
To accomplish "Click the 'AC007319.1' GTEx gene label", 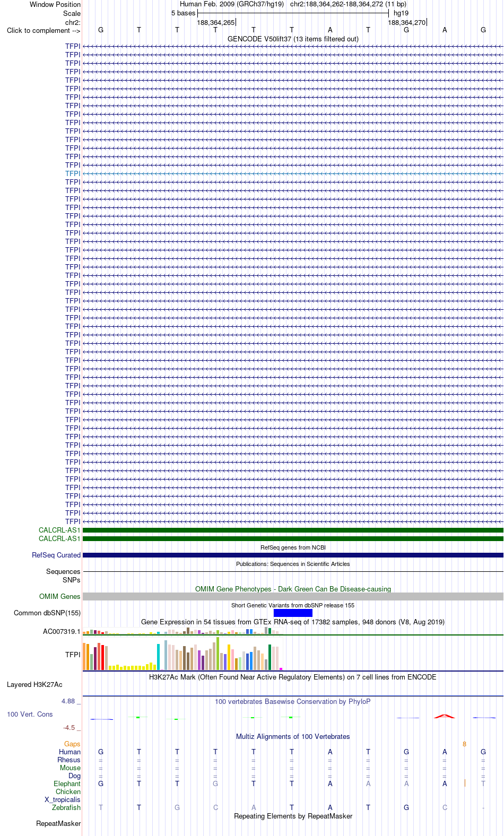I will coord(62,631).
